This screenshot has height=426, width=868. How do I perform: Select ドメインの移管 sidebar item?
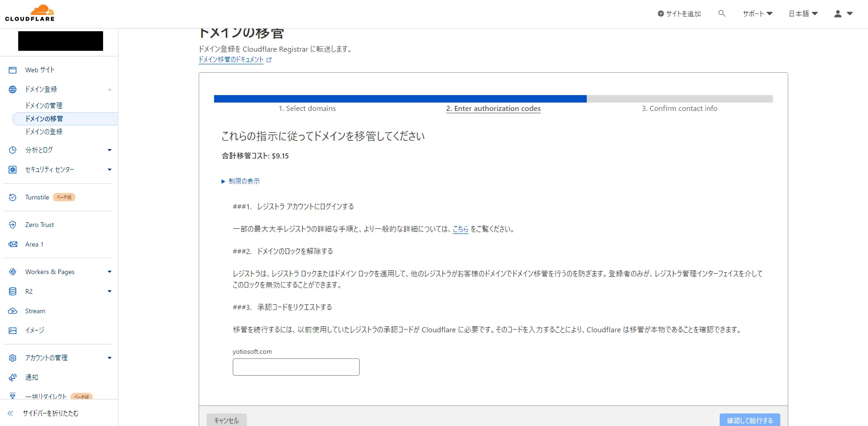[x=65, y=119]
